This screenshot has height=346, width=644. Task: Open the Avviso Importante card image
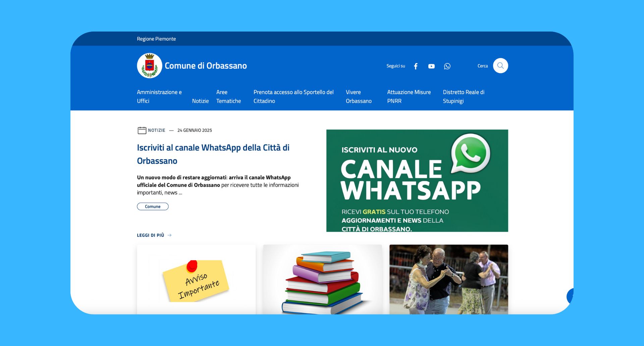196,279
